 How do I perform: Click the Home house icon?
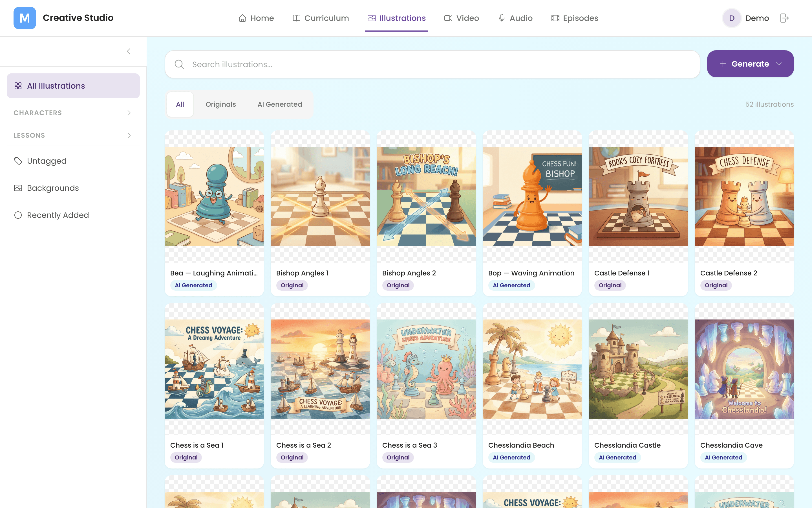click(242, 18)
